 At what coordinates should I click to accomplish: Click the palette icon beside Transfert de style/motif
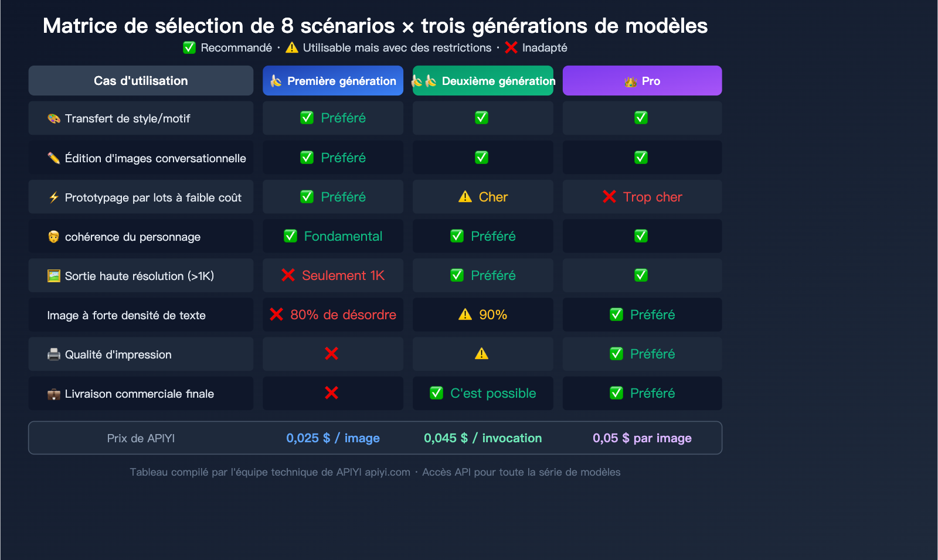coord(53,119)
